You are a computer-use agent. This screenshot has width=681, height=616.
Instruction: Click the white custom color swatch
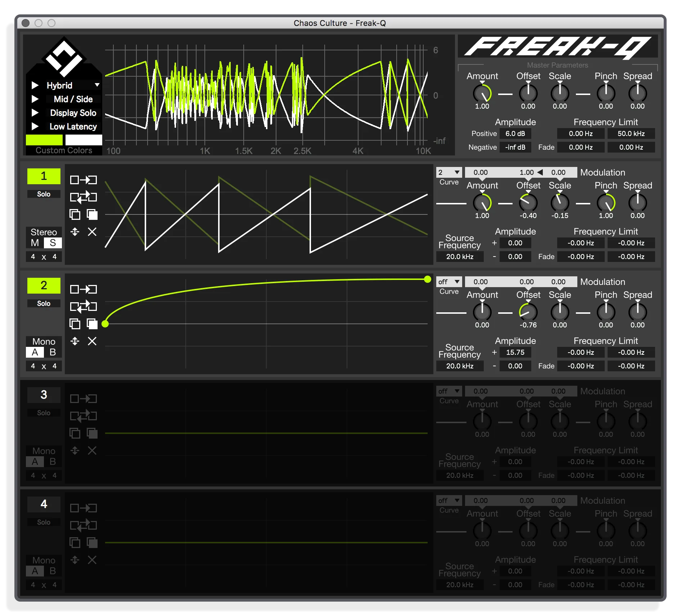(x=84, y=140)
